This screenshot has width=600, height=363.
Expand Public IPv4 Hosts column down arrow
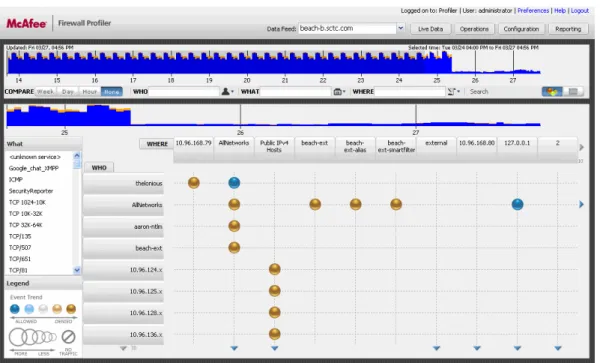(x=274, y=348)
